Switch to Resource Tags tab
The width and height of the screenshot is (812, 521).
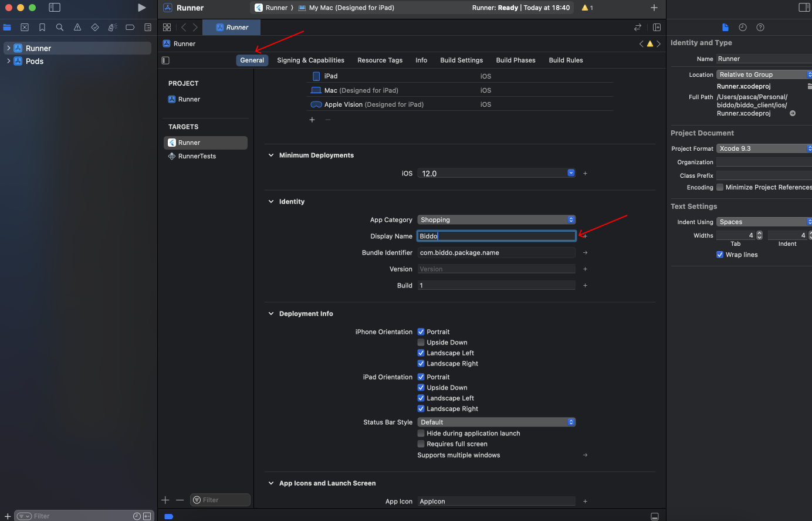[380, 60]
